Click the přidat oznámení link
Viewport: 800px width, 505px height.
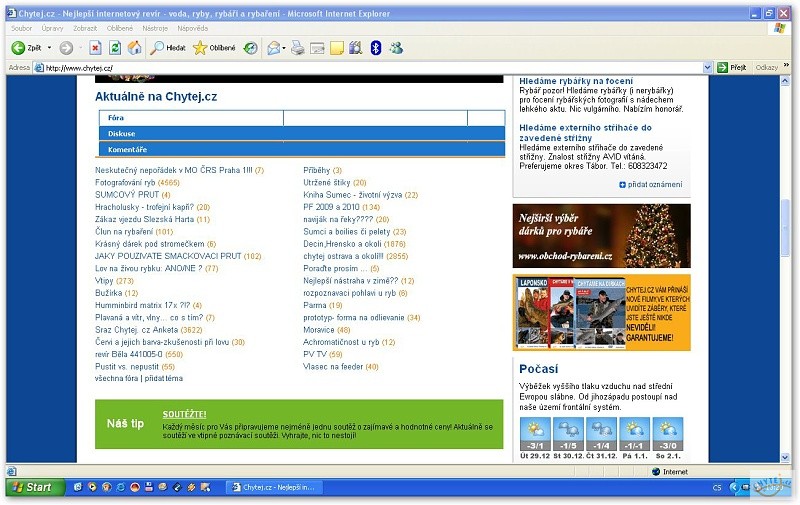655,185
